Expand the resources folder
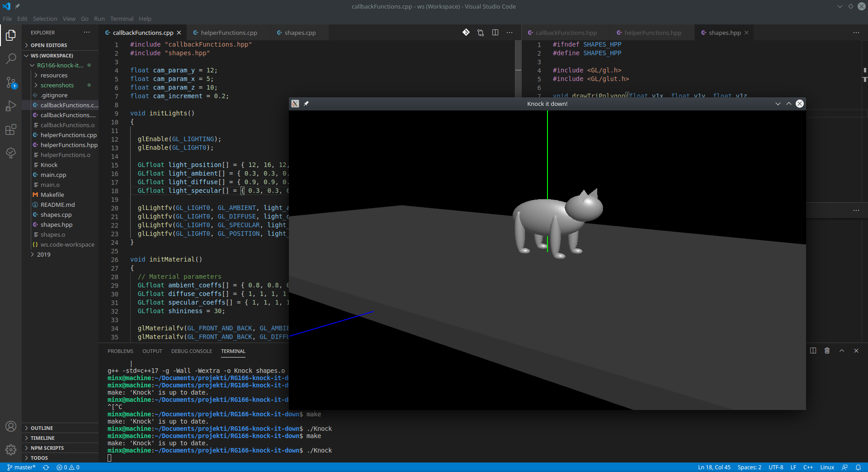 pyautogui.click(x=60, y=76)
